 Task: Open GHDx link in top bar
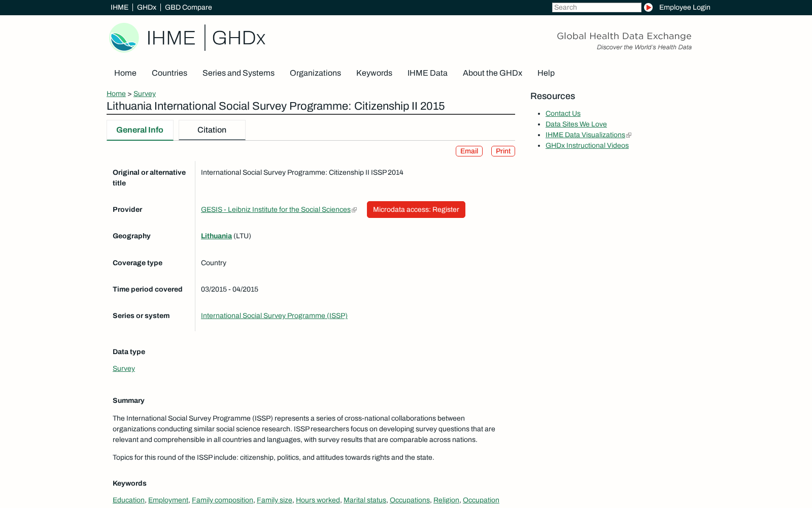pos(147,7)
